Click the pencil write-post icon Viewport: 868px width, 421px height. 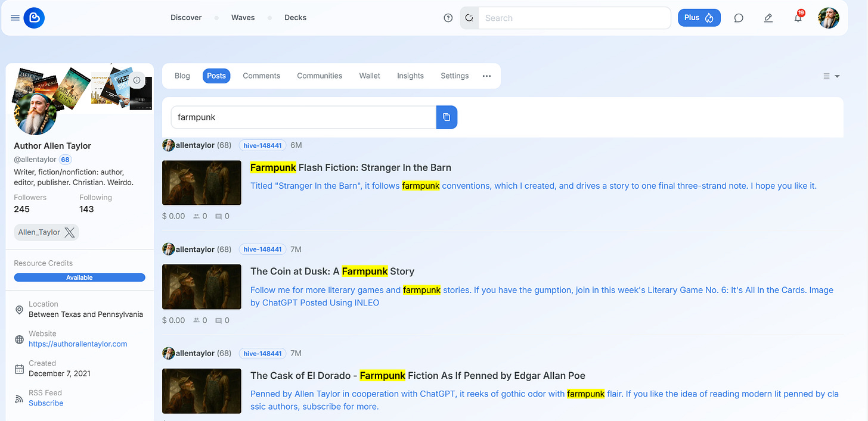click(768, 18)
